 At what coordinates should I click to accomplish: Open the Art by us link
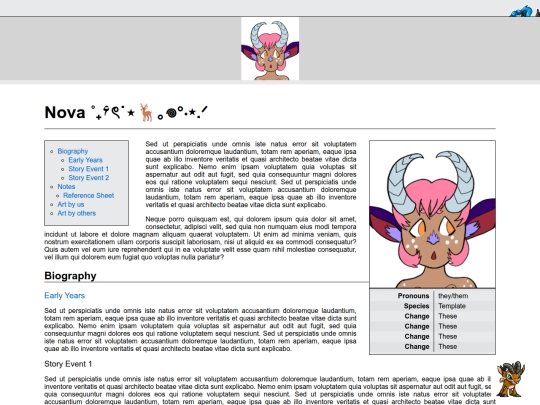71,205
